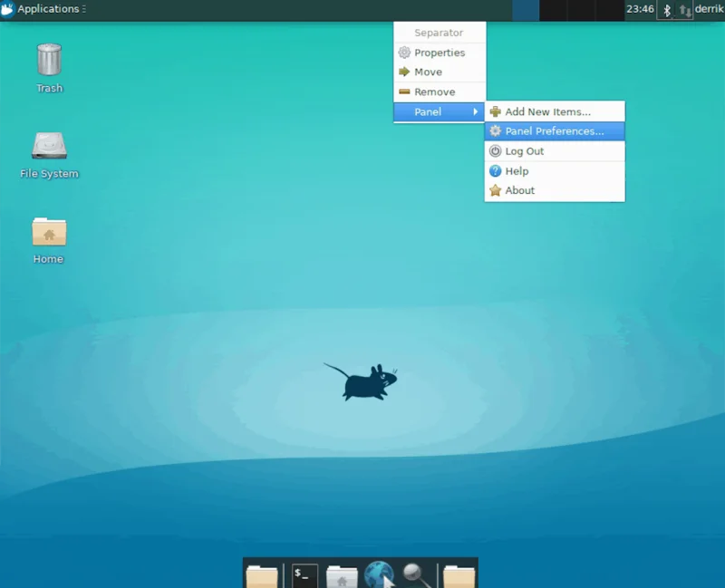This screenshot has width=725, height=588.
Task: Open the derrik user menu
Action: pyautogui.click(x=710, y=9)
